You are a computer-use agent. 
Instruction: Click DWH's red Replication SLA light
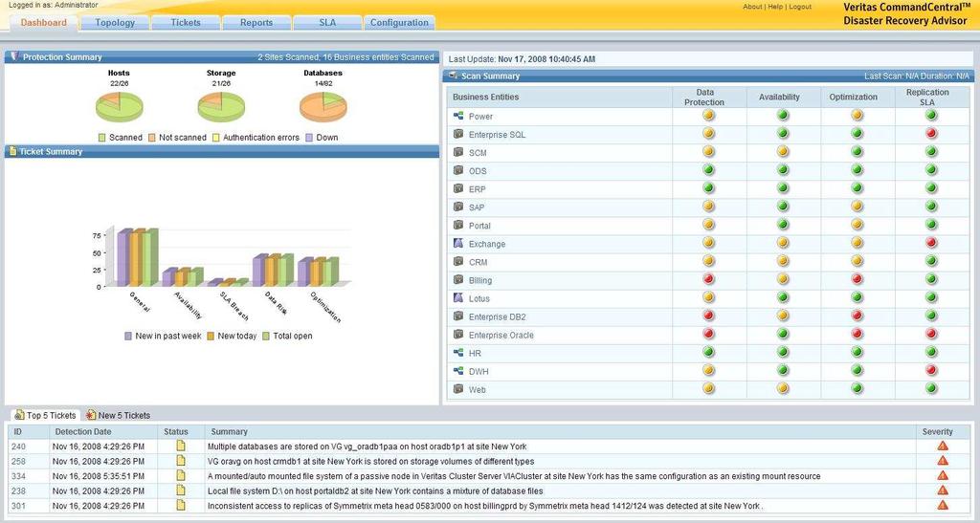pos(931,370)
